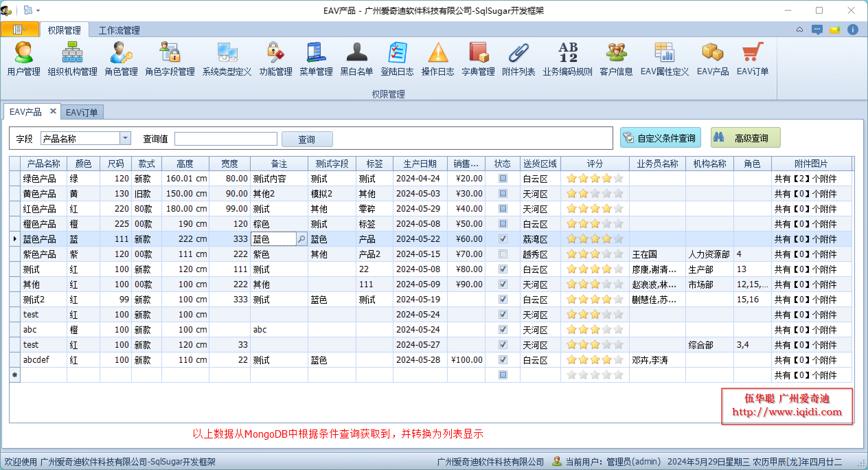Uncheck 状态 checkbox for 测试2 row
Image resolution: width=868 pixels, height=470 pixels.
click(503, 299)
